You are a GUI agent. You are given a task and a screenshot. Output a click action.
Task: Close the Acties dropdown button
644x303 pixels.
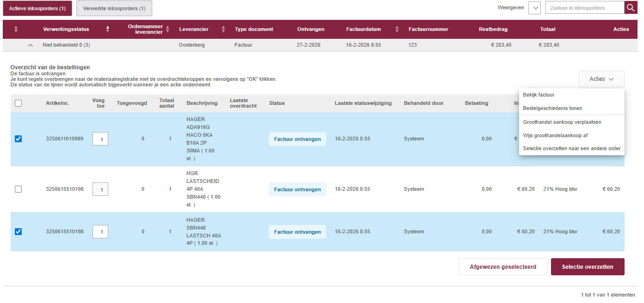click(x=601, y=79)
